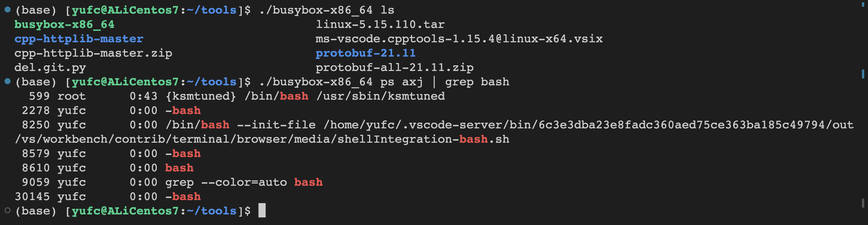Screen dimensions: 868x225
Task: Open the cpp-httplib-master directory name
Action: pyautogui.click(x=79, y=39)
